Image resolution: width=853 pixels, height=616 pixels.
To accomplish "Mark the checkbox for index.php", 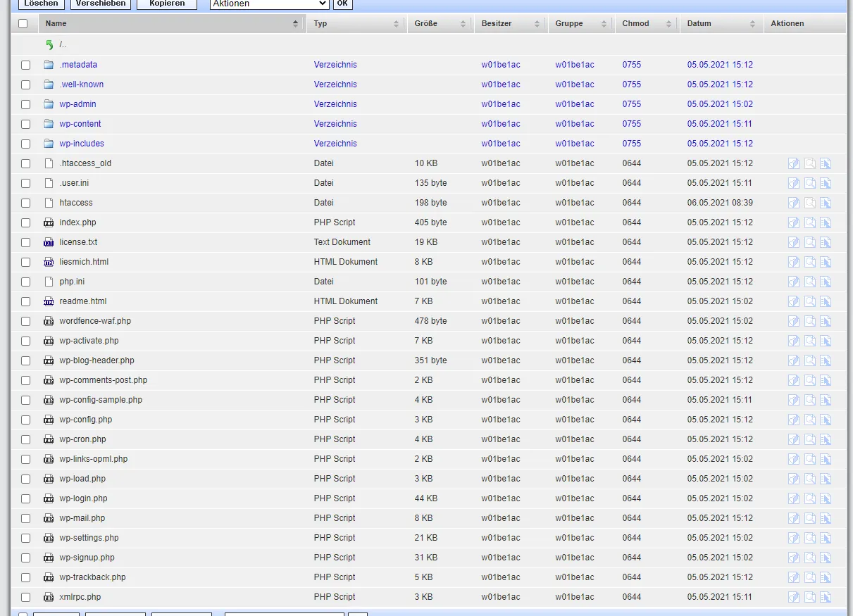I will click(x=26, y=222).
